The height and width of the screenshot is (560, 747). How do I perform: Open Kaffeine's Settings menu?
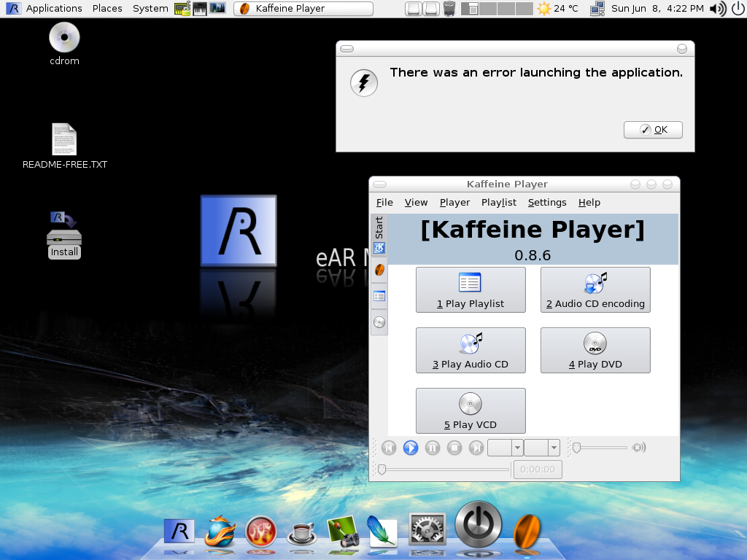[547, 203]
